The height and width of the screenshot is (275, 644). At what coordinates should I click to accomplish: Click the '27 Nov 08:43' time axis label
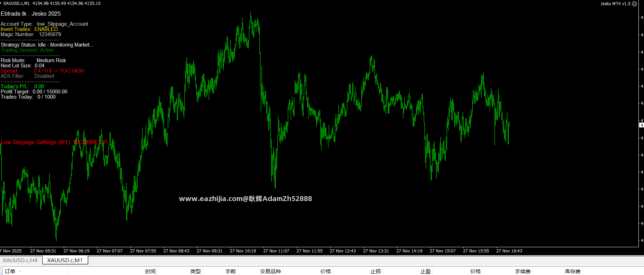tap(176, 251)
